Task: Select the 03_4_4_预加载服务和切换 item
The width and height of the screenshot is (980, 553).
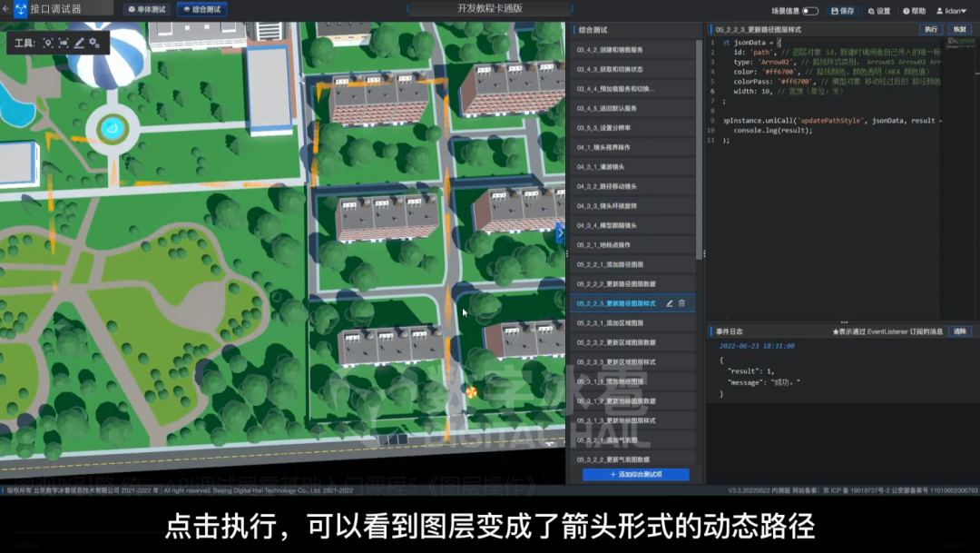Action: (x=632, y=89)
